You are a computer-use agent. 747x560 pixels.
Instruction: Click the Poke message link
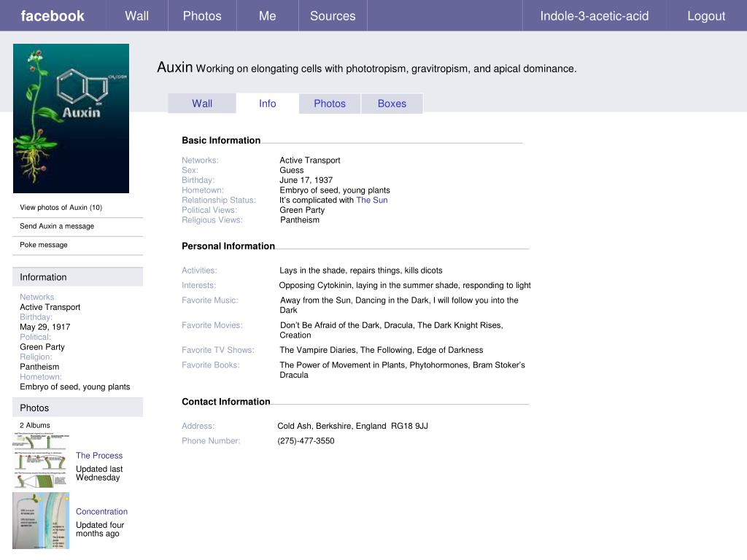click(x=44, y=245)
